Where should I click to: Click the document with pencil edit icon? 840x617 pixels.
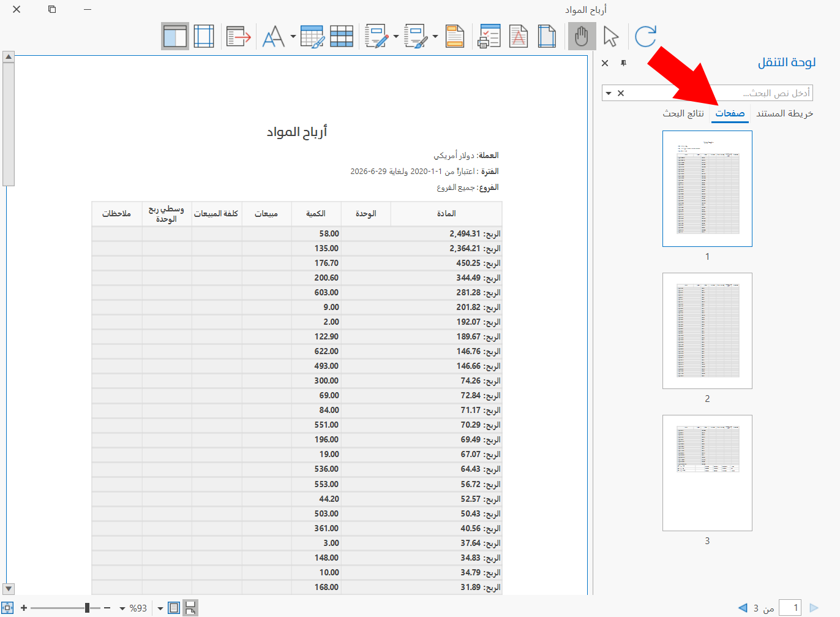[x=377, y=36]
